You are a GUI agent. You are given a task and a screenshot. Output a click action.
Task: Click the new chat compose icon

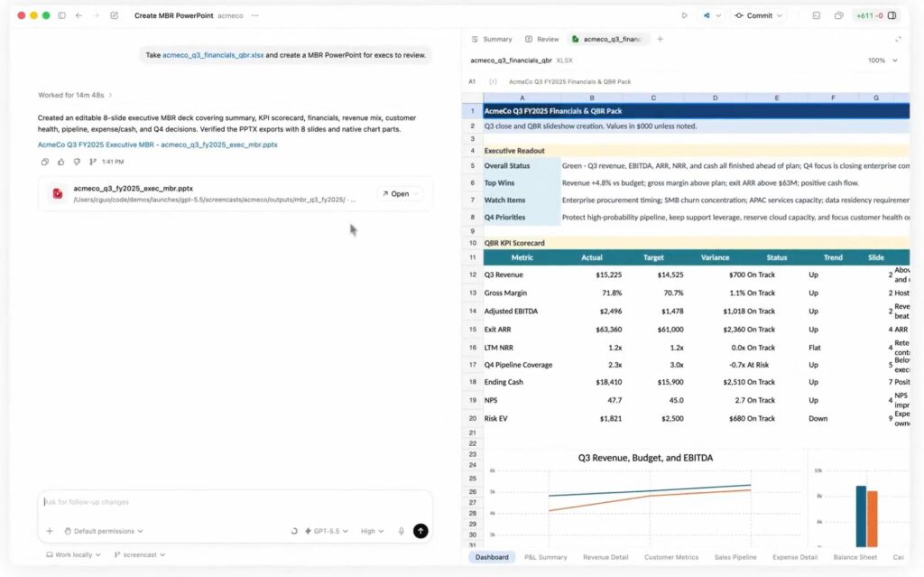114,15
